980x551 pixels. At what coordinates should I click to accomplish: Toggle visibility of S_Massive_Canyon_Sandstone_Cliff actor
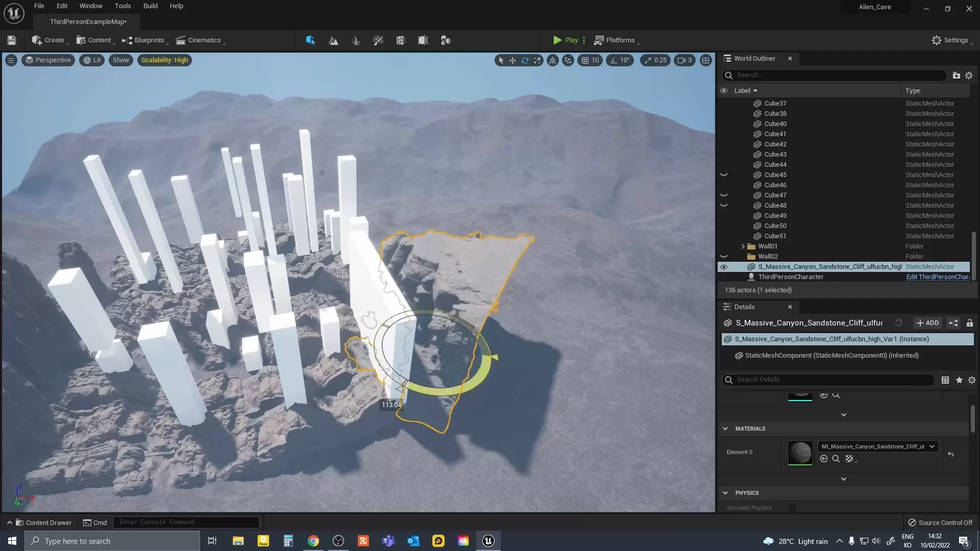pos(723,267)
